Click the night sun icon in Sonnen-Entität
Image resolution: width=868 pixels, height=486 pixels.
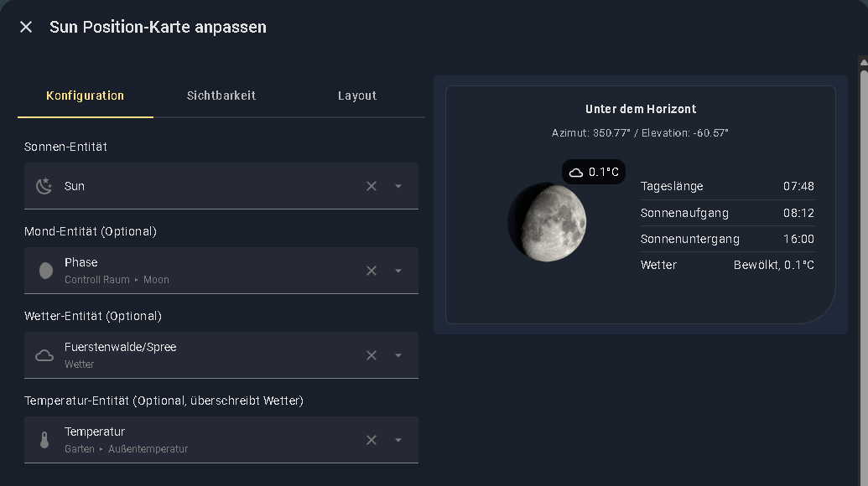pos(44,186)
